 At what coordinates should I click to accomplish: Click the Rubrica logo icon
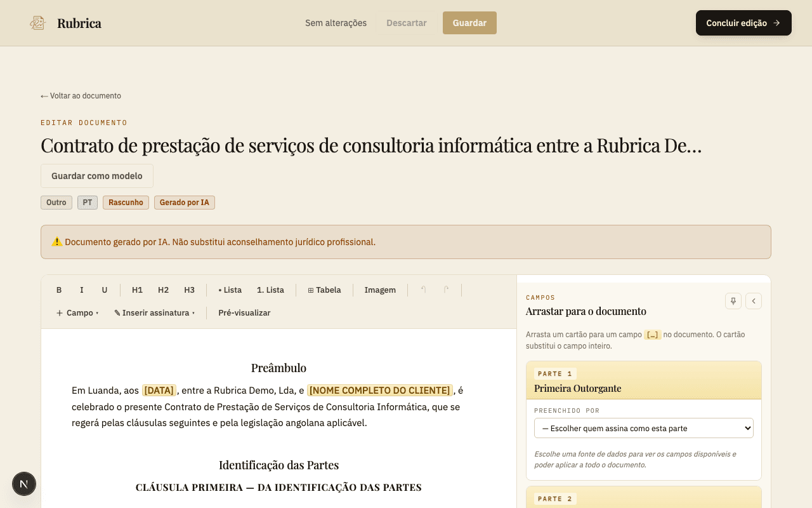(38, 23)
